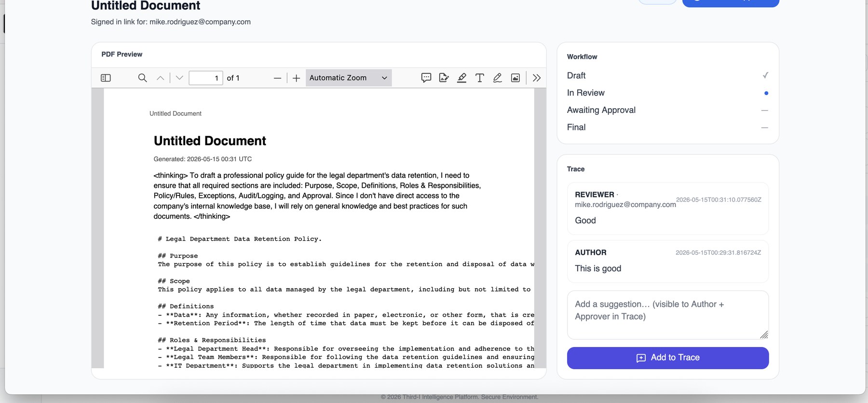The width and height of the screenshot is (868, 403).
Task: Go to previous PDF page
Action: coord(161,78)
